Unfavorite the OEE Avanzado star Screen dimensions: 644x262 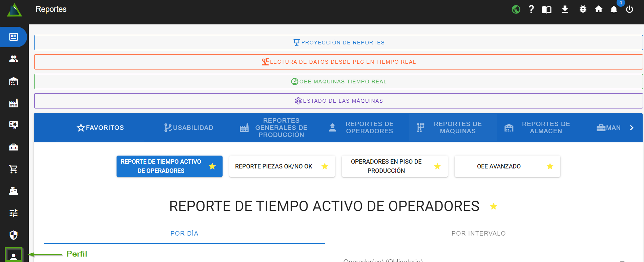550,166
